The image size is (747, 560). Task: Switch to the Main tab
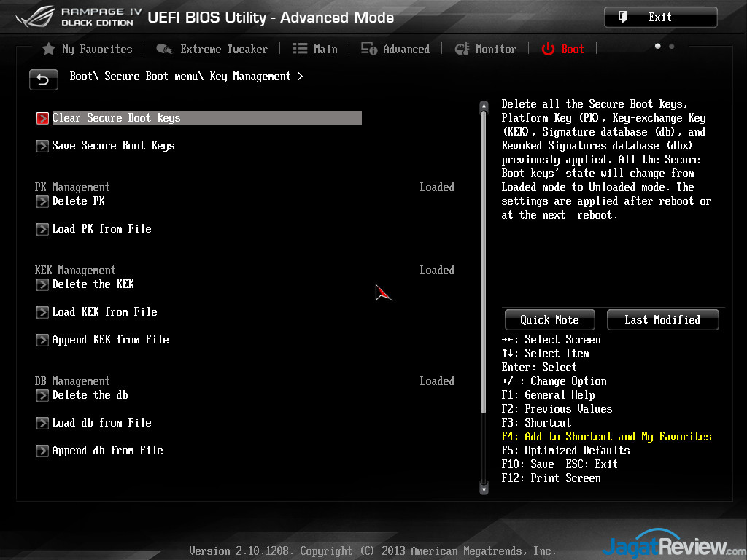pyautogui.click(x=325, y=49)
